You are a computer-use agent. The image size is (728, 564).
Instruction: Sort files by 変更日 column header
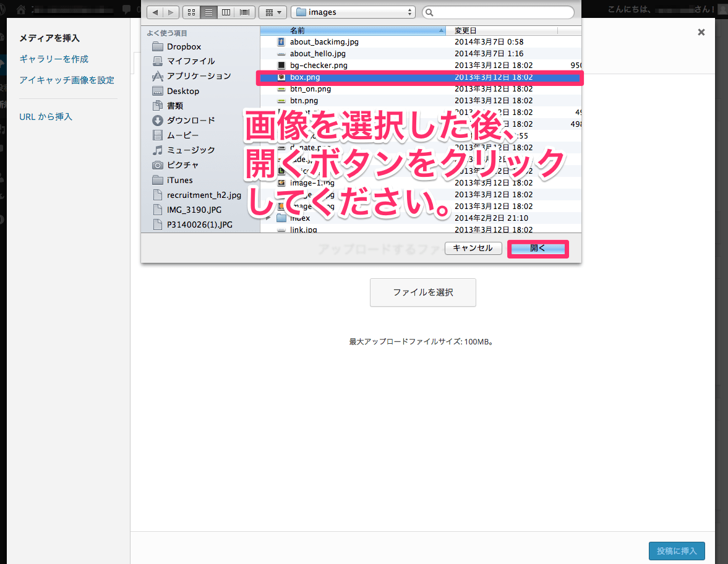click(502, 31)
